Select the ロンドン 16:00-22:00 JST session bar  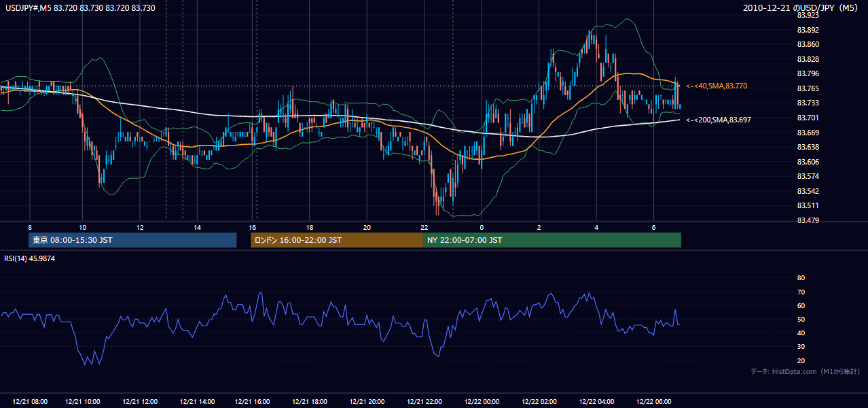pyautogui.click(x=337, y=240)
